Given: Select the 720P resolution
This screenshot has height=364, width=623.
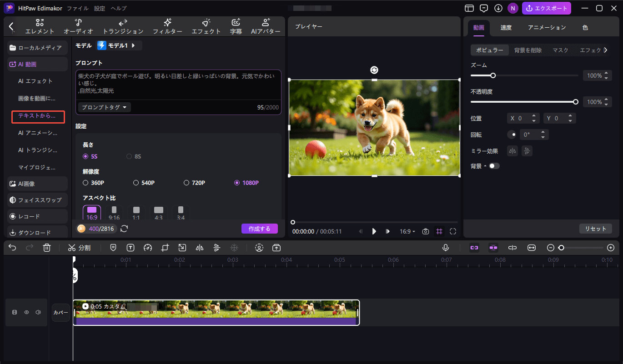Looking at the screenshot, I should 195,183.
